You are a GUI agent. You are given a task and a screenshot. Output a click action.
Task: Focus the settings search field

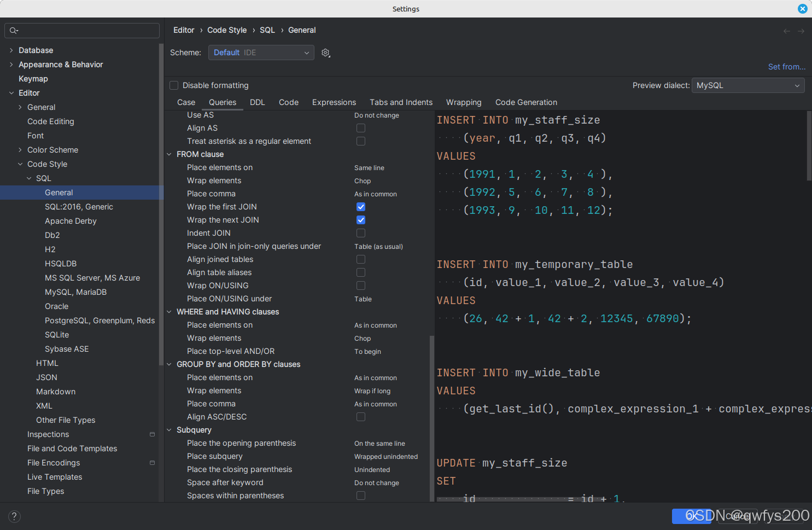(x=82, y=31)
